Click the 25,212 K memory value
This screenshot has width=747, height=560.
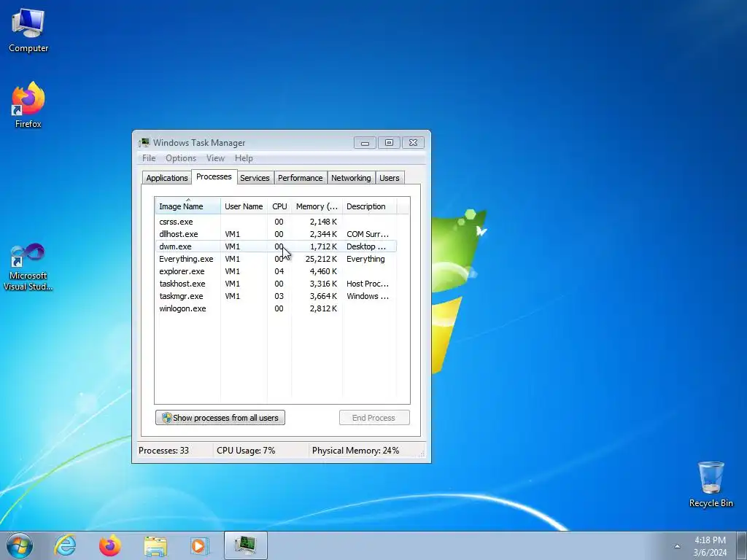click(x=321, y=259)
